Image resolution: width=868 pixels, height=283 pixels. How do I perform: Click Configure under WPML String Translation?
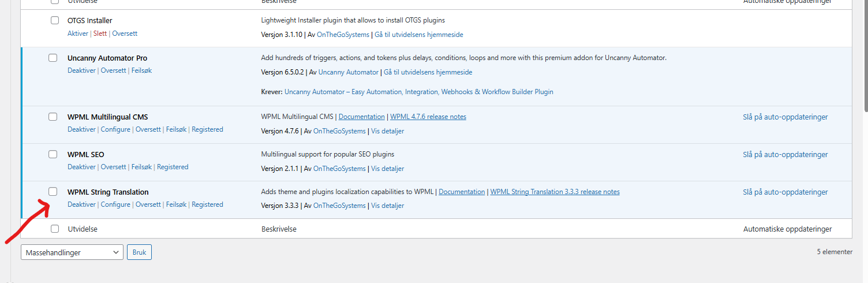click(x=115, y=204)
